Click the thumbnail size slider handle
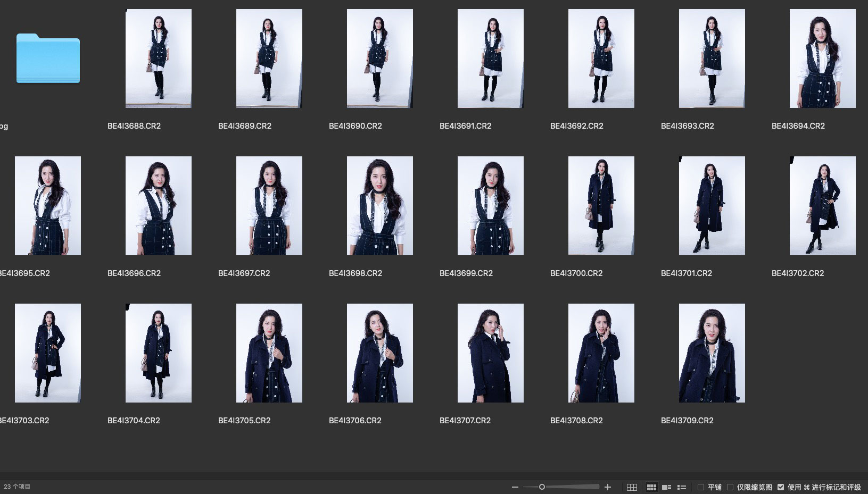868x494 pixels. (x=542, y=487)
